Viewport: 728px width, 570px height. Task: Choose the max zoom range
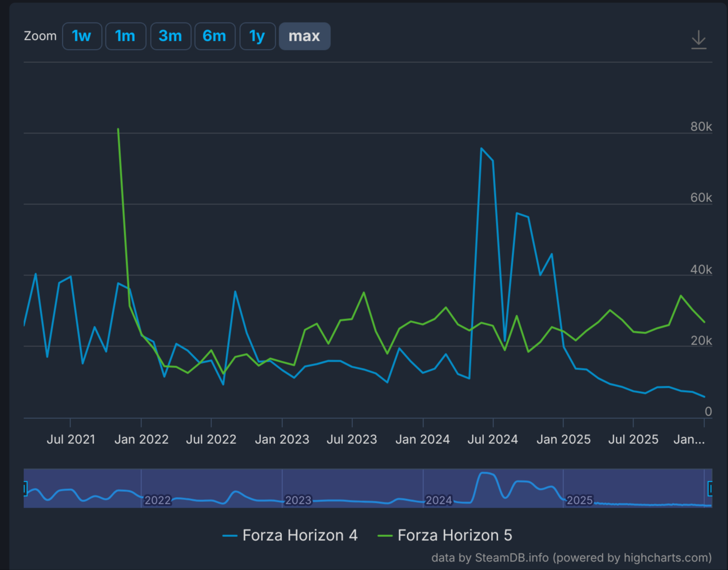[305, 36]
